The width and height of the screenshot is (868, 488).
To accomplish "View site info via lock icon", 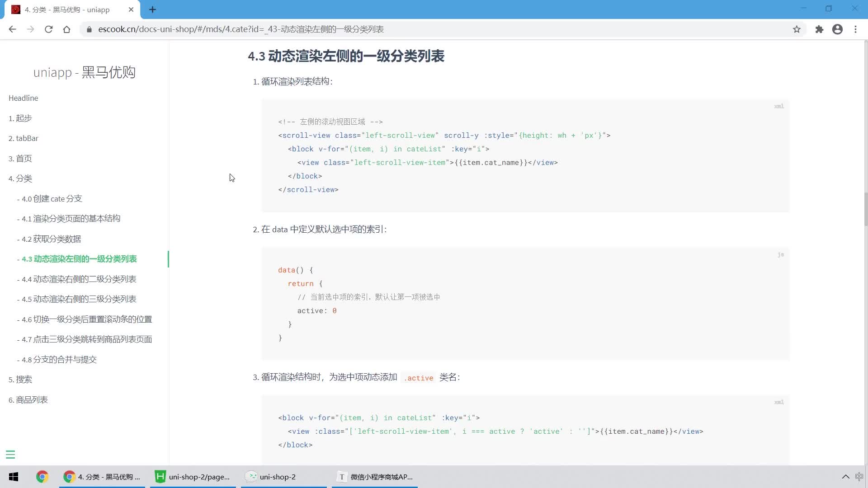I will (x=89, y=29).
